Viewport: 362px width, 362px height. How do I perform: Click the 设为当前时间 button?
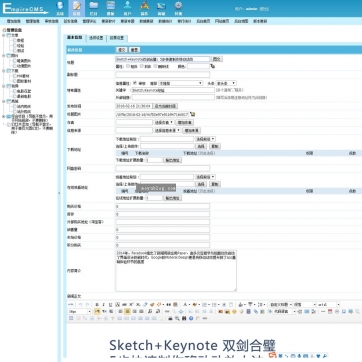click(x=165, y=106)
